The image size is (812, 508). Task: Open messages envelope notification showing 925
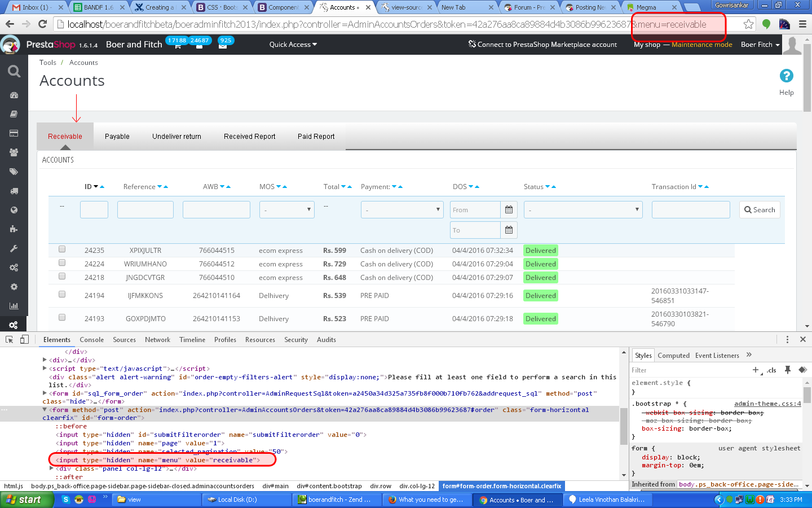click(x=223, y=44)
